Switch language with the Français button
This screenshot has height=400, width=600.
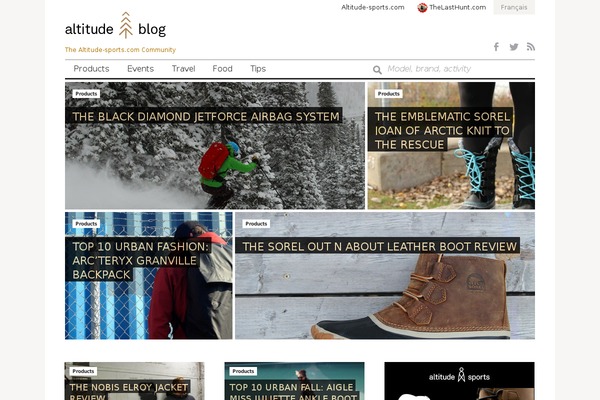[514, 7]
